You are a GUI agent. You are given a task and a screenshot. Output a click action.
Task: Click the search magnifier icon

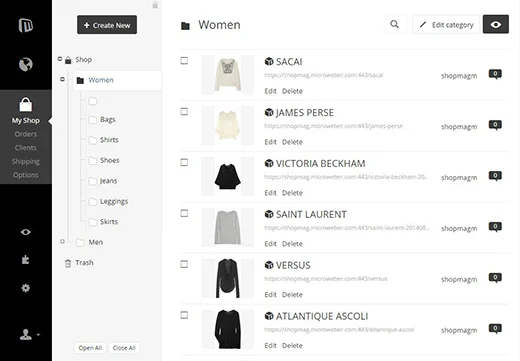pyautogui.click(x=394, y=24)
